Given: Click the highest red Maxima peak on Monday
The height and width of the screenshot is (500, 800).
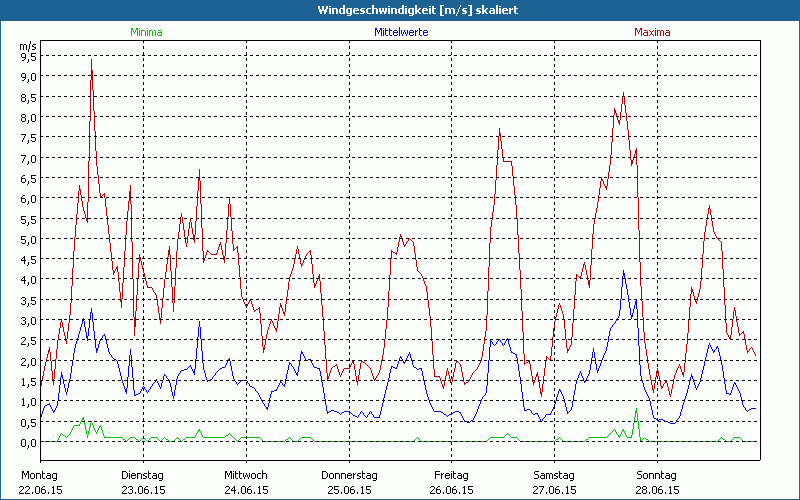Looking at the screenshot, I should [91, 60].
